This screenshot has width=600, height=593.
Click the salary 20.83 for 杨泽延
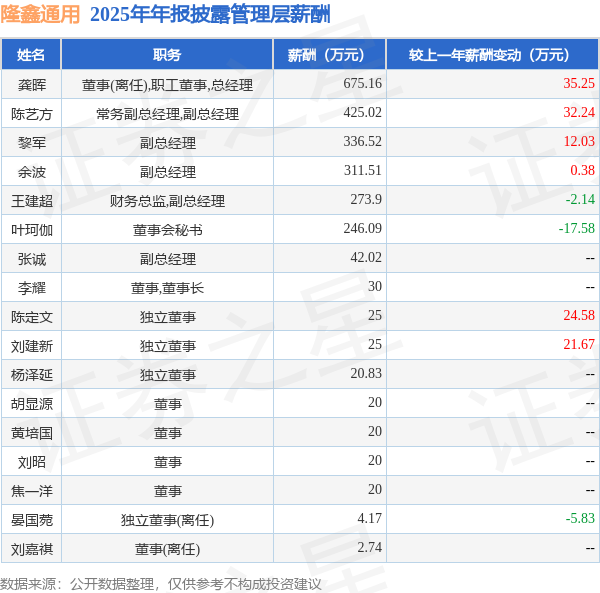(366, 373)
